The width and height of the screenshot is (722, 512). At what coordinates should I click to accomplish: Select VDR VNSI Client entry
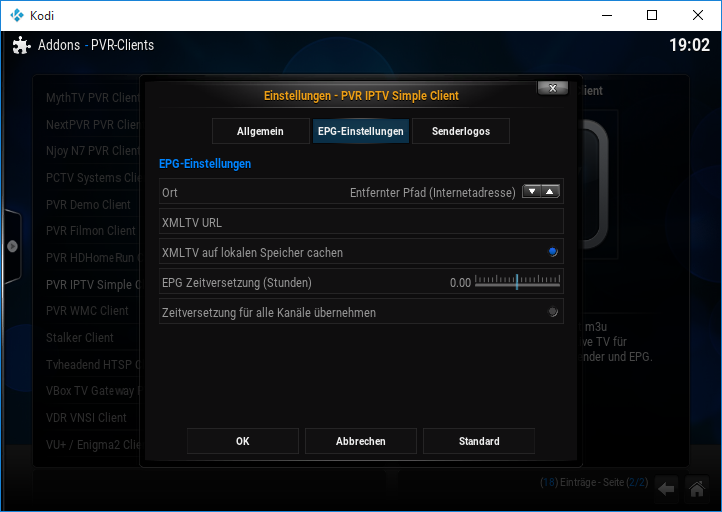coord(86,418)
